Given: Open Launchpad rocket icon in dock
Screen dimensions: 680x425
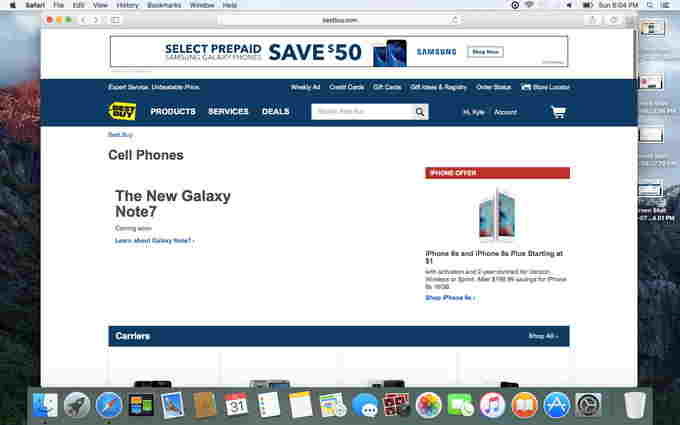Looking at the screenshot, I should (77, 405).
